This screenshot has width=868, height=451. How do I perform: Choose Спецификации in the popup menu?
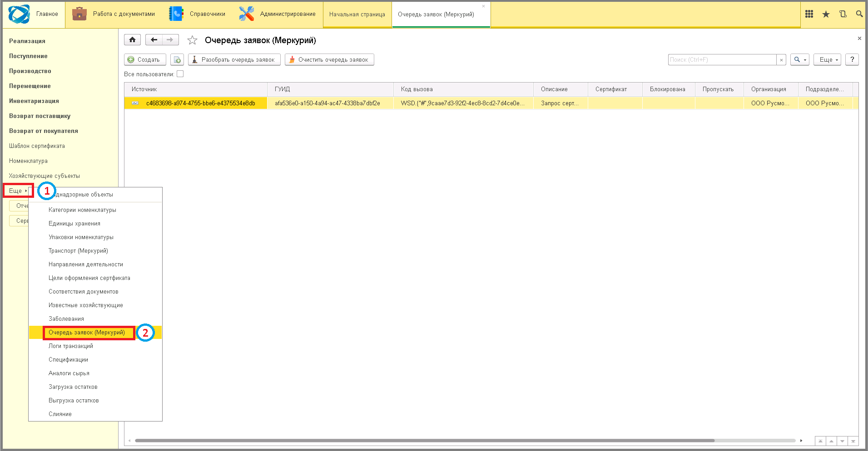point(68,359)
